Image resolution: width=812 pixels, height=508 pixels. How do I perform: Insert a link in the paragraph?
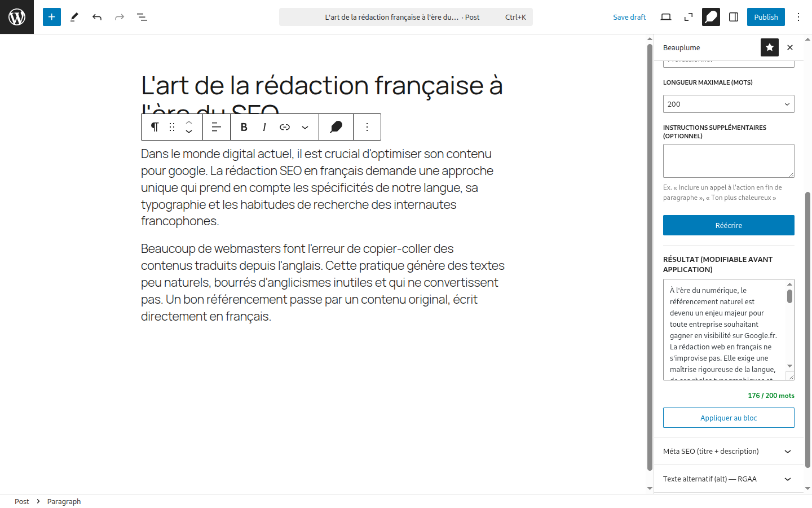(x=285, y=127)
